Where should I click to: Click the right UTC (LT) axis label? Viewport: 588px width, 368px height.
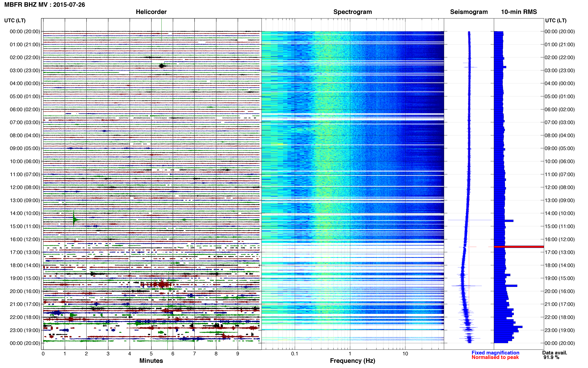pyautogui.click(x=556, y=20)
